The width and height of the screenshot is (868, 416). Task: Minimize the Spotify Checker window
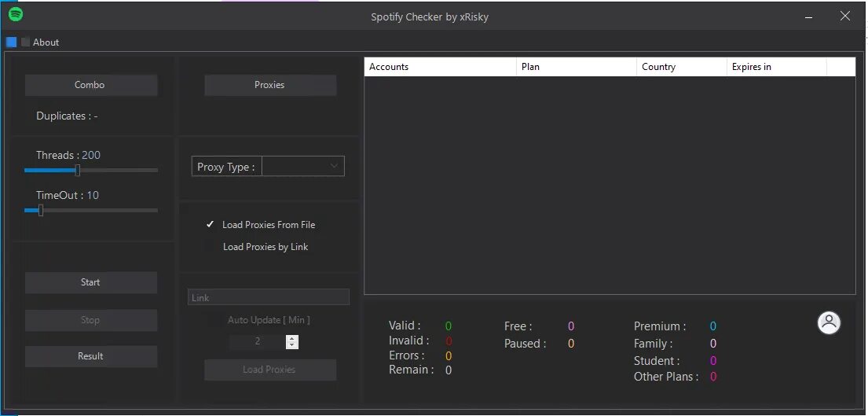[809, 17]
